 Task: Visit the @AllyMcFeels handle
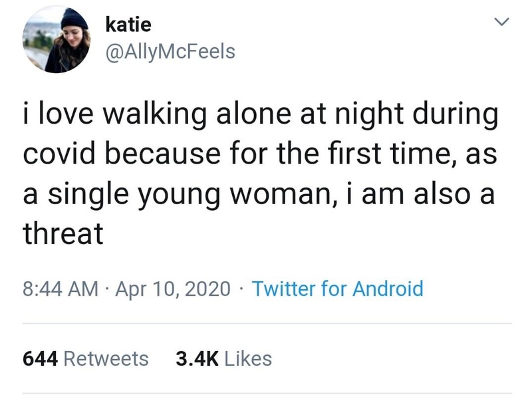pos(171,51)
